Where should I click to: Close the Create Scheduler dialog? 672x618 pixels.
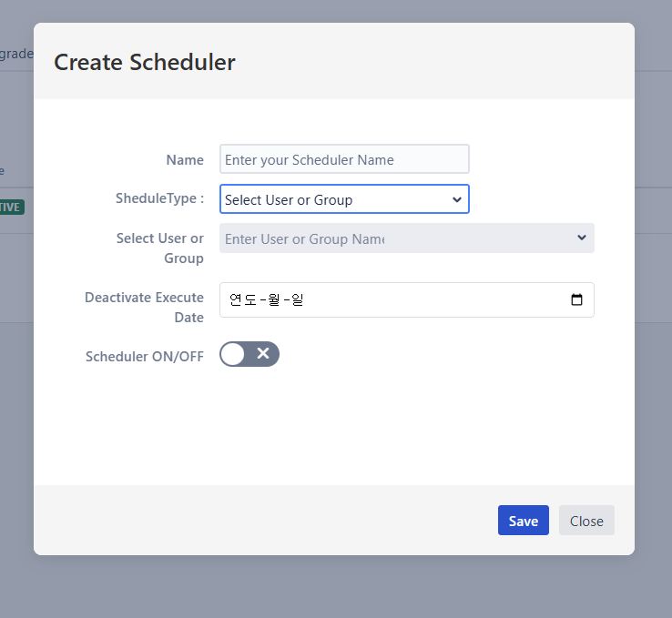coord(586,521)
